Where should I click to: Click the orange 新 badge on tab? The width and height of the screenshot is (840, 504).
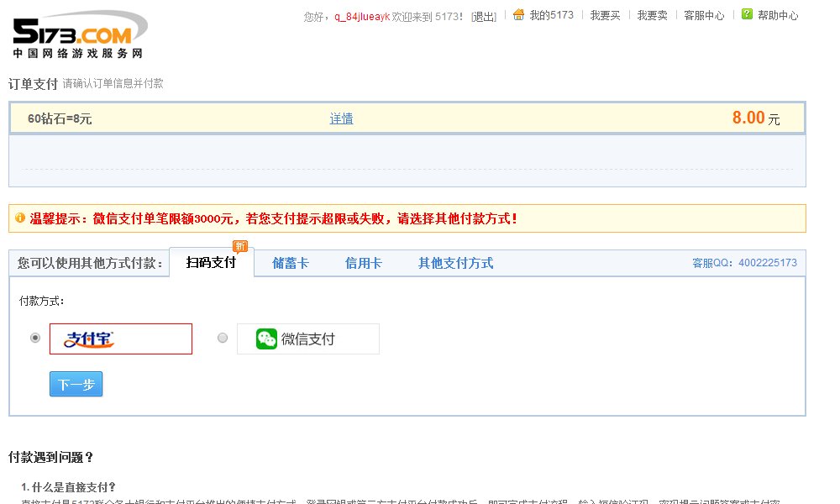240,246
